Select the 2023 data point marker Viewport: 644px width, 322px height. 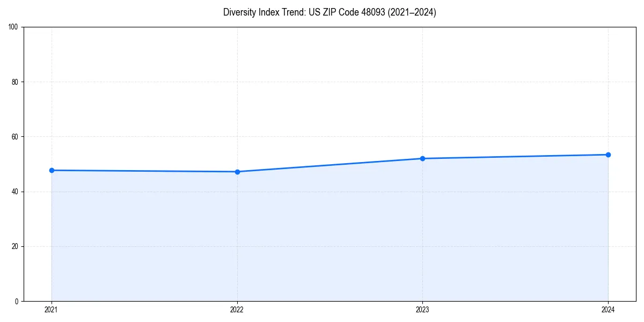423,158
